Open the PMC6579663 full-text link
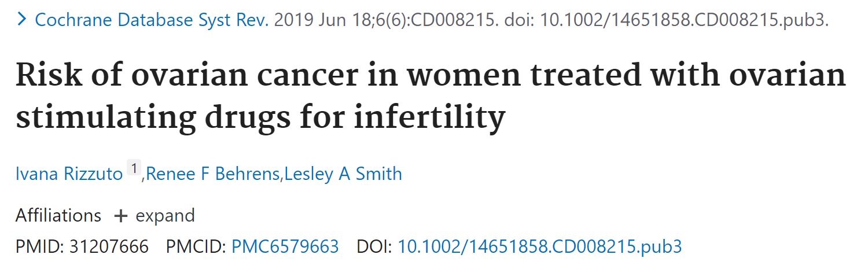The image size is (868, 280). (285, 247)
